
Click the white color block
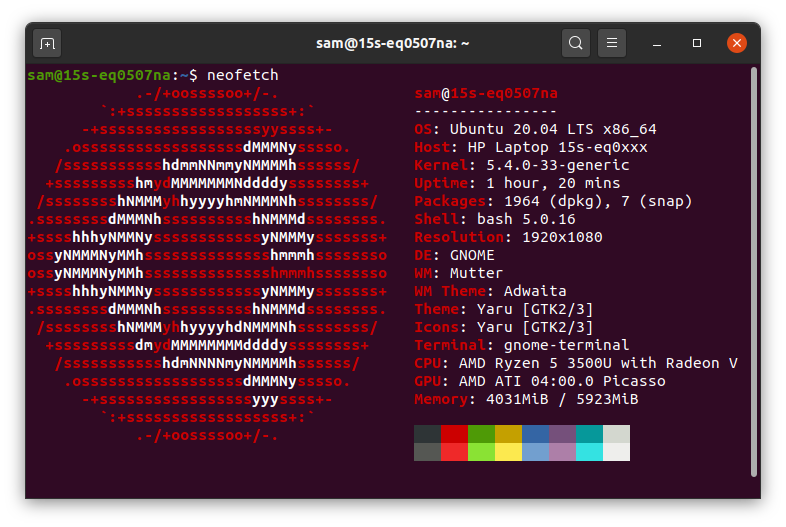coord(617,452)
